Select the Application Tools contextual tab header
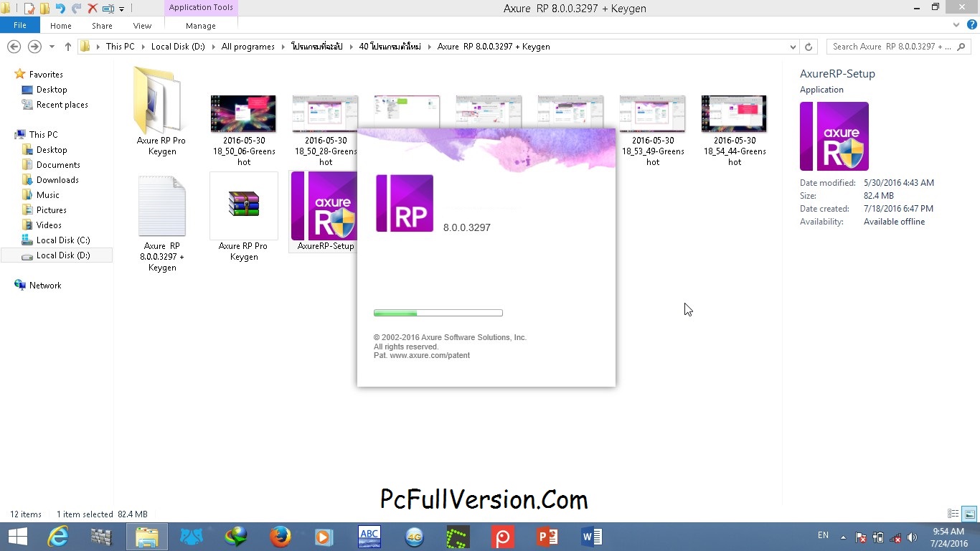Screen dimensions: 980x551 [201, 8]
